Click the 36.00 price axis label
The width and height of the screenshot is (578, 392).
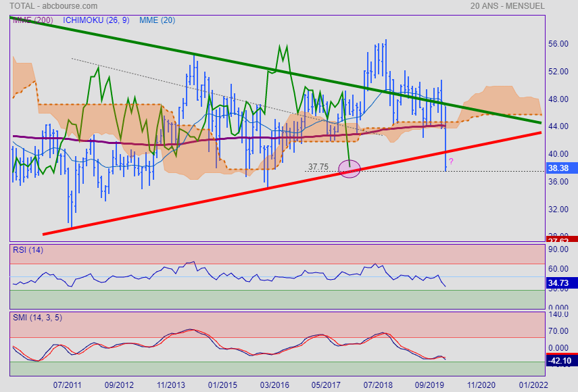point(558,182)
